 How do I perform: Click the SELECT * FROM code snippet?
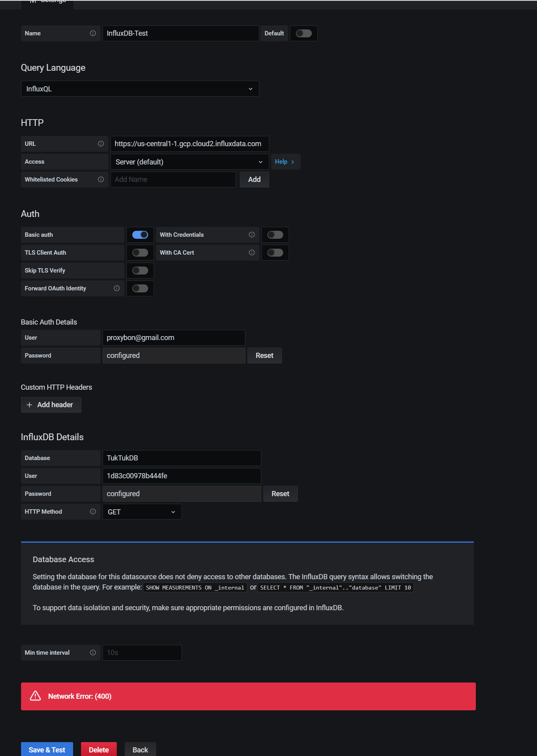pyautogui.click(x=336, y=588)
